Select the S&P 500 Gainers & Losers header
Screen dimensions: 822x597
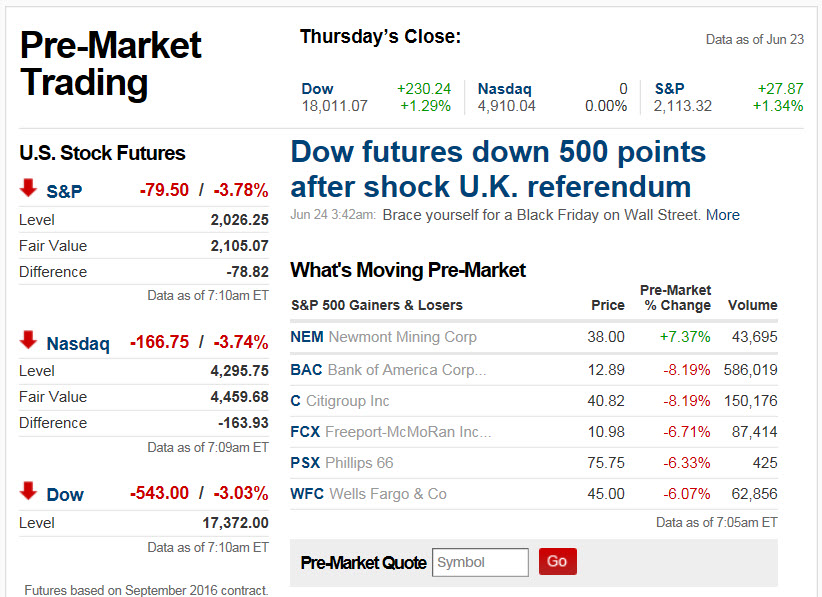point(376,305)
